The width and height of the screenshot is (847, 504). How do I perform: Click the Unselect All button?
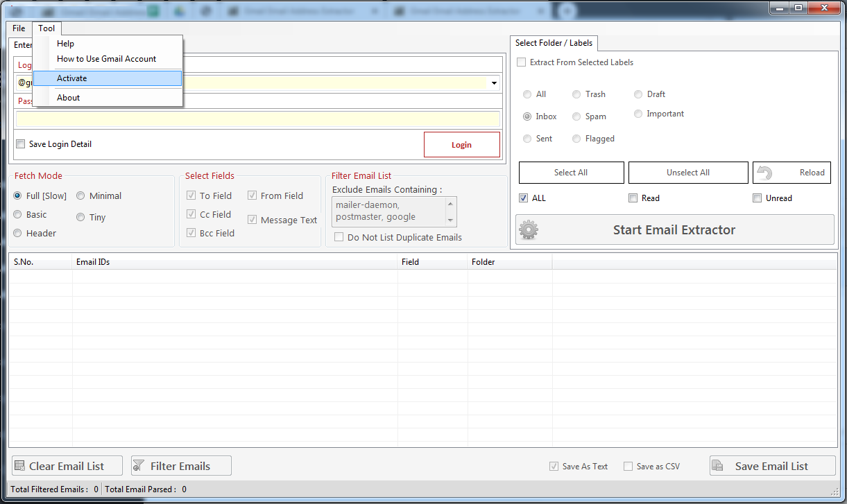[x=688, y=173]
